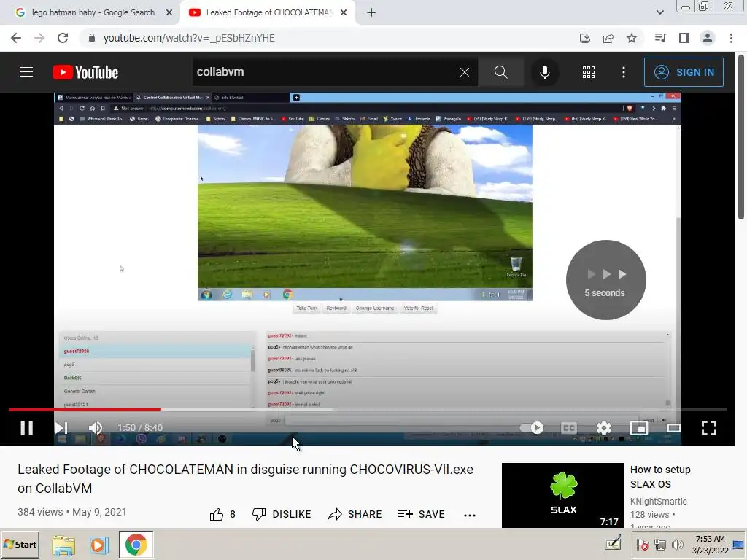
Task: Open the YouTube guide hamburger menu
Action: [26, 72]
